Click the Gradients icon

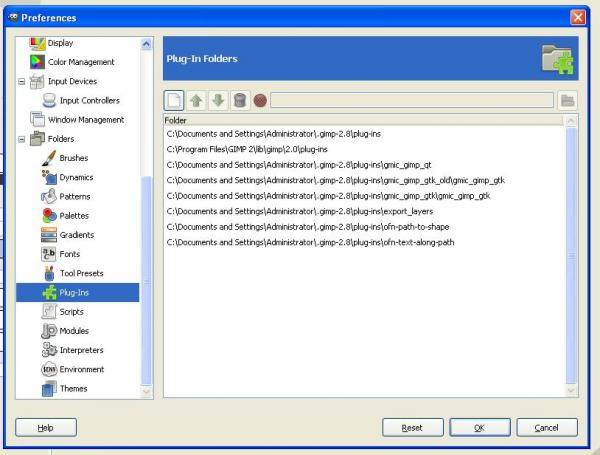pos(49,235)
